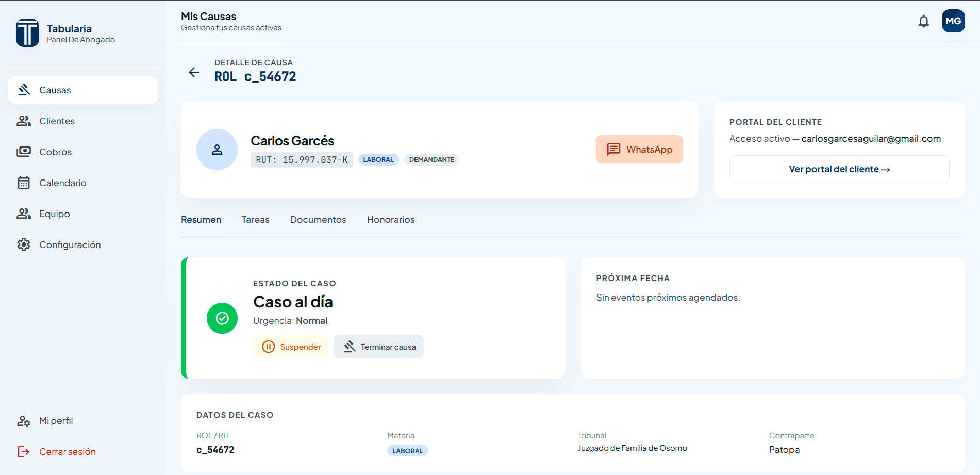
Task: Click the Causas gavel icon
Action: [x=24, y=90]
